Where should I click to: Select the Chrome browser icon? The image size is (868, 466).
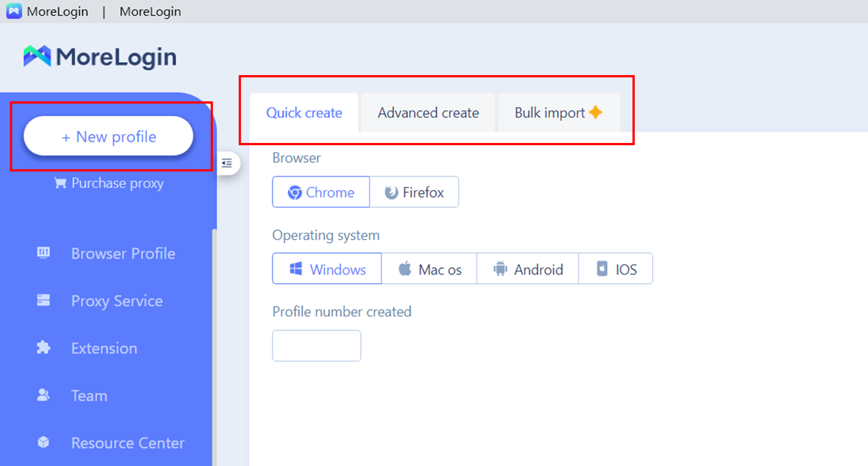coord(296,192)
